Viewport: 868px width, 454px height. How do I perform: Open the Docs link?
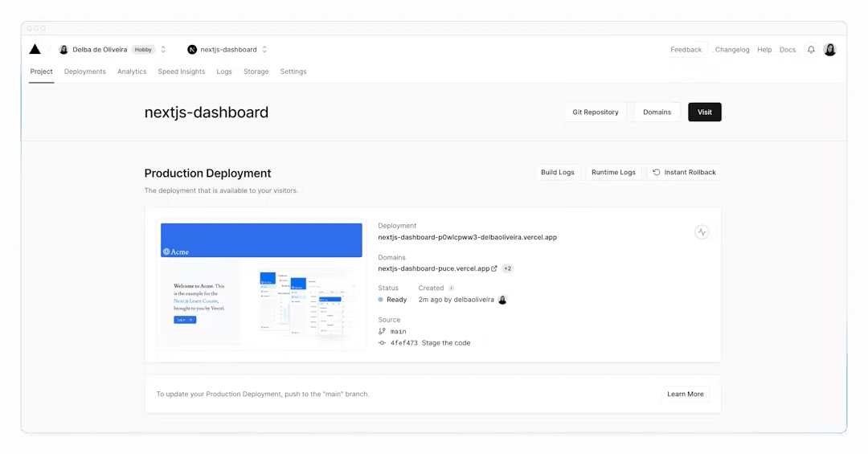(x=788, y=50)
